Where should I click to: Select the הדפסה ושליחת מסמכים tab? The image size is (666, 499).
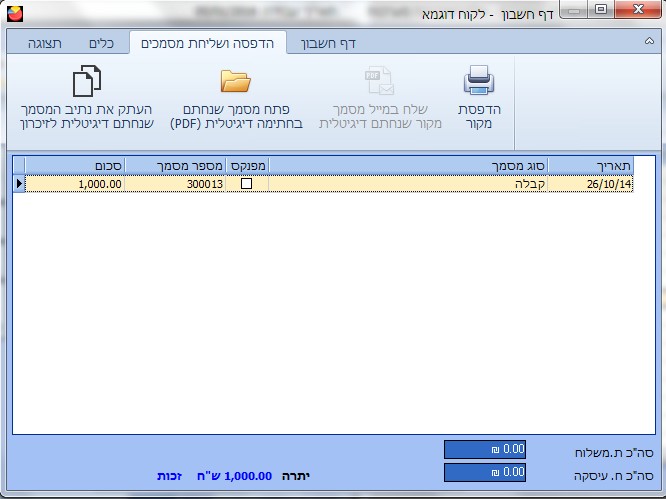[x=207, y=43]
